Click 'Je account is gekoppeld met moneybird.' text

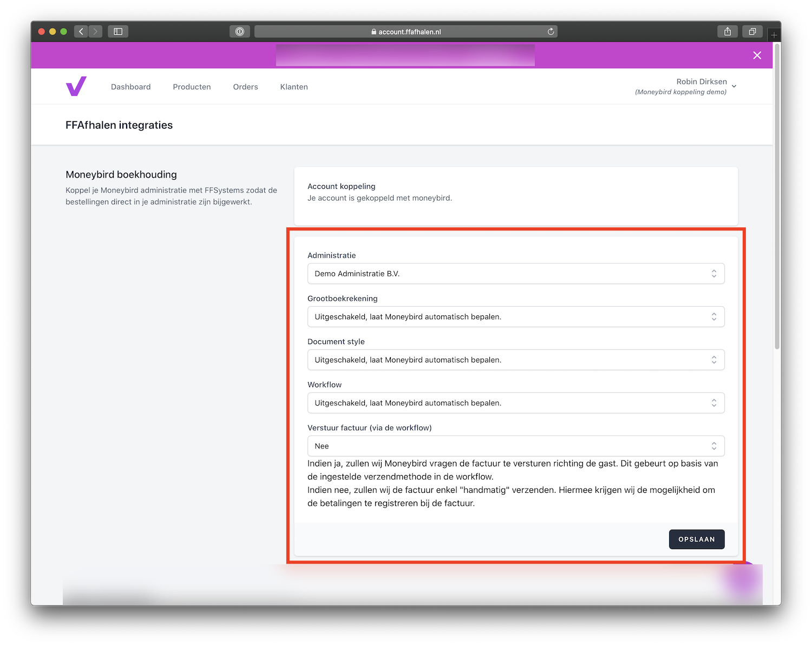[x=379, y=198]
